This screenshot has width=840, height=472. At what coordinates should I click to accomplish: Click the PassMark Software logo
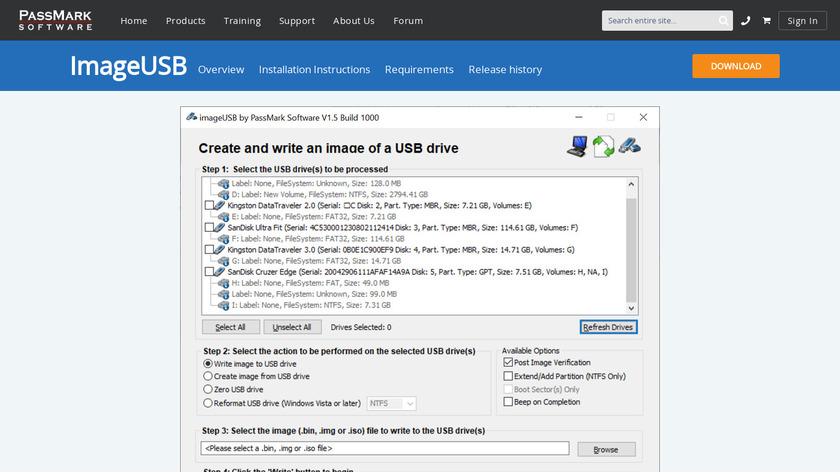[55, 20]
